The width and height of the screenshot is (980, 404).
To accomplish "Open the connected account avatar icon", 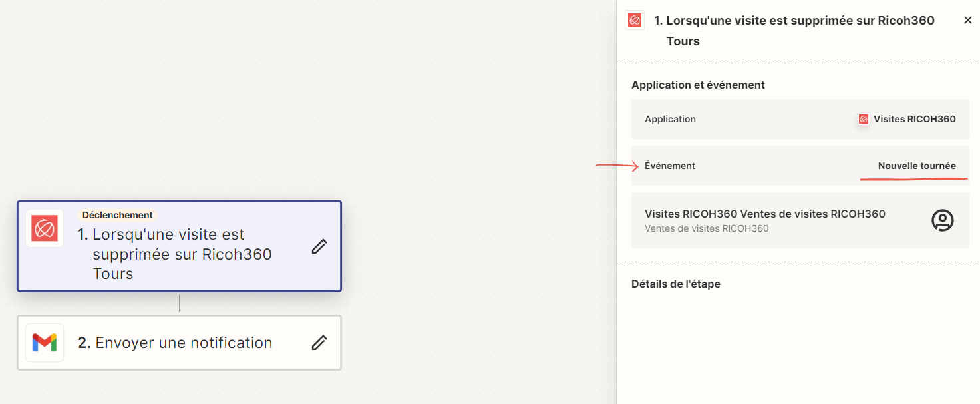I will point(942,220).
